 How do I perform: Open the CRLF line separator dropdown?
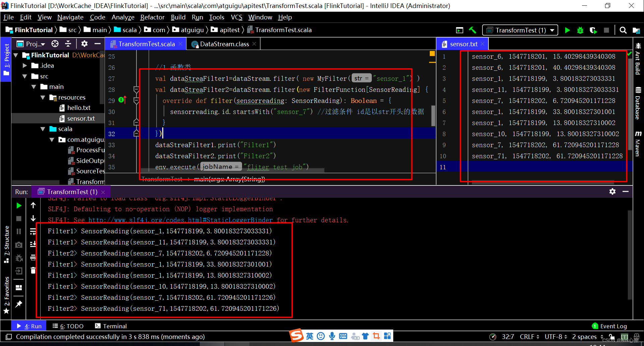click(528, 337)
